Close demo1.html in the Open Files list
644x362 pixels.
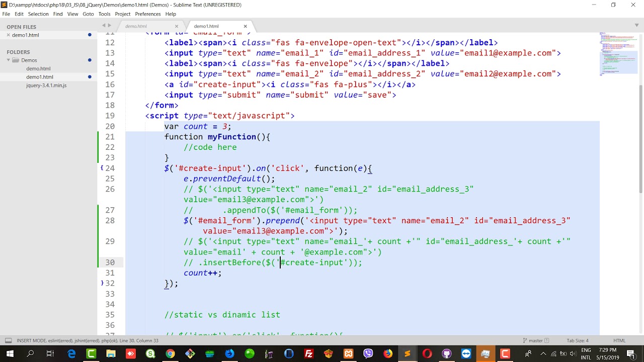click(8, 35)
